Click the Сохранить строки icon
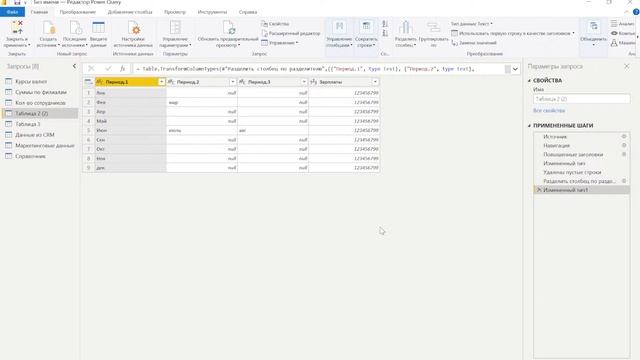 (x=366, y=27)
